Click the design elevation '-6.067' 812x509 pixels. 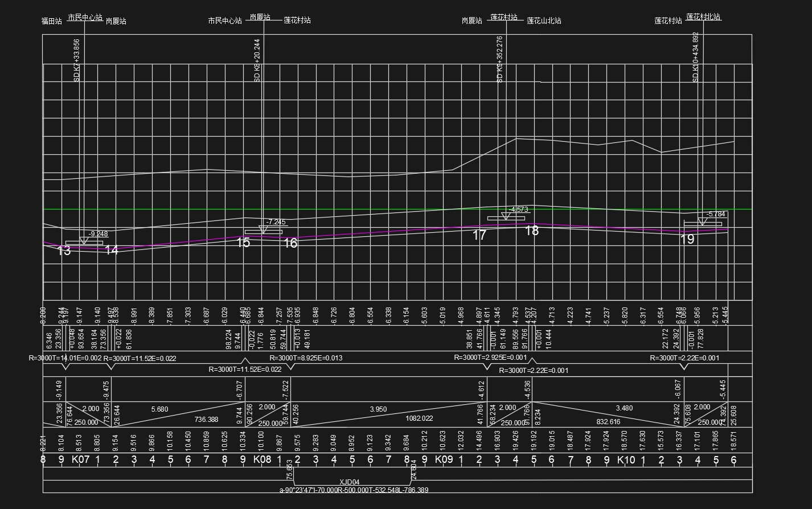pyautogui.click(x=678, y=390)
